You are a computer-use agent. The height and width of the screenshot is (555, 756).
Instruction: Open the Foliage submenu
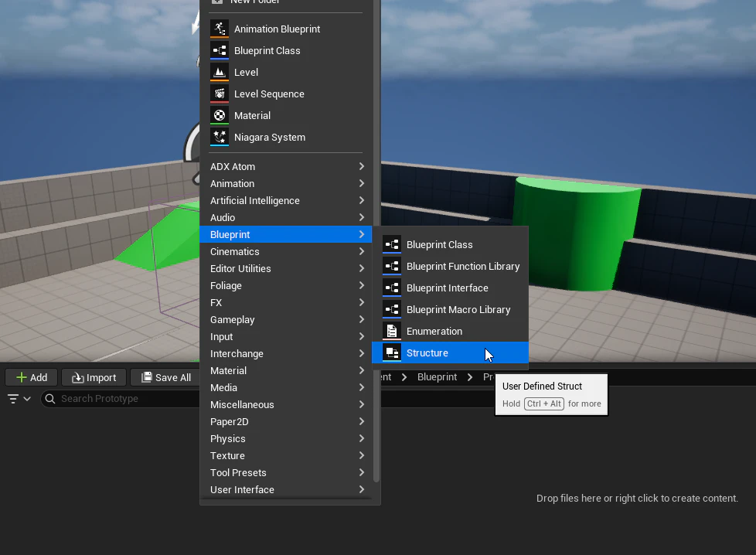286,285
